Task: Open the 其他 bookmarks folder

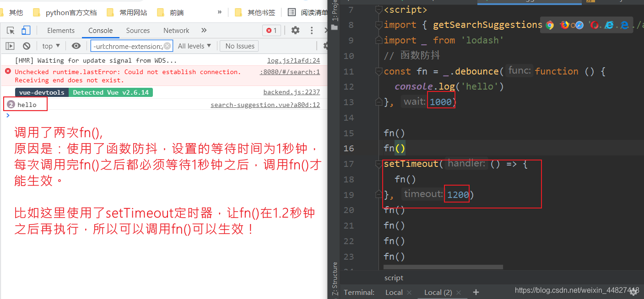Action: click(12, 12)
